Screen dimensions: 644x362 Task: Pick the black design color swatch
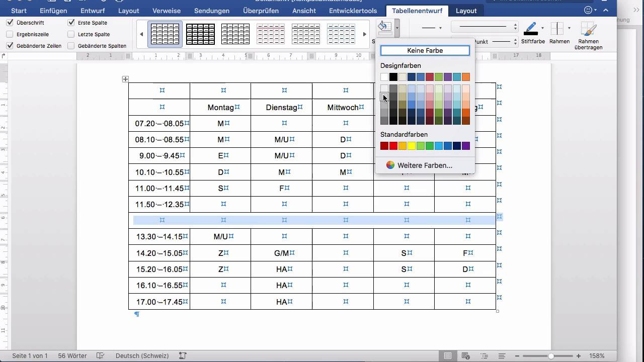pyautogui.click(x=393, y=77)
